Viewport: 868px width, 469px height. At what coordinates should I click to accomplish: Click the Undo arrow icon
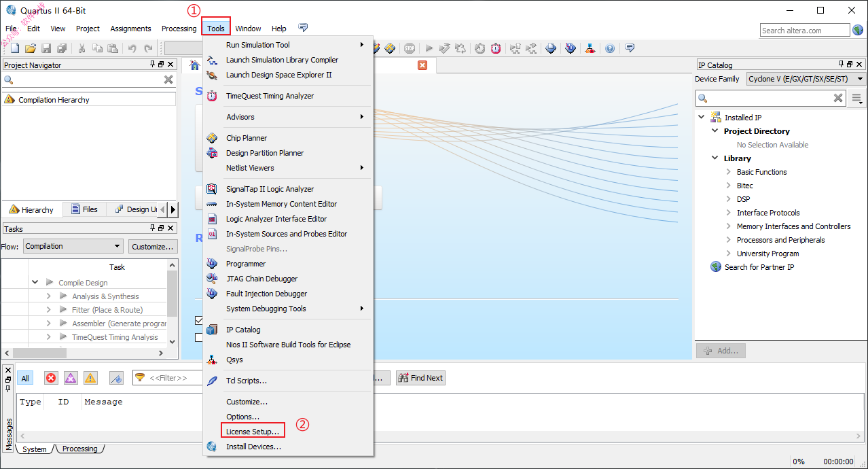(132, 48)
